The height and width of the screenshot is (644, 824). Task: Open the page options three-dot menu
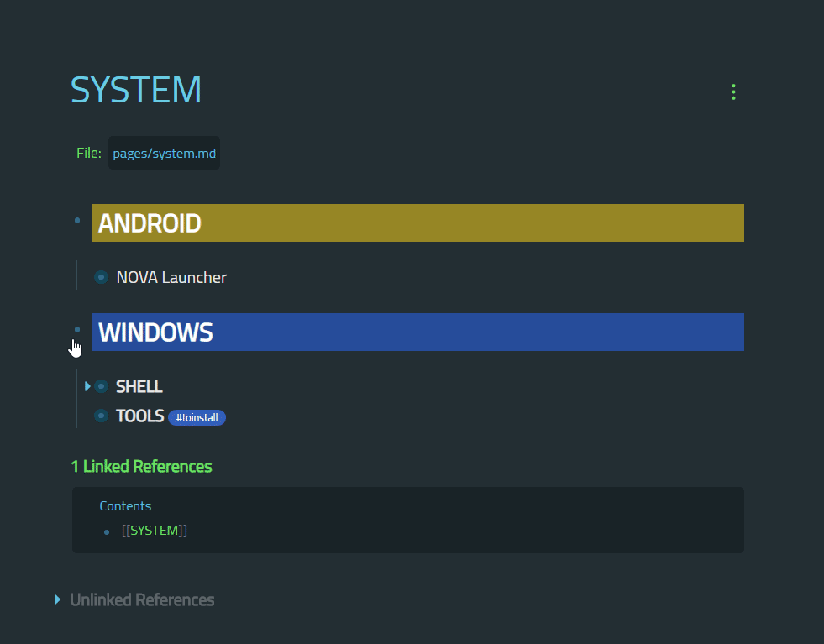(733, 92)
